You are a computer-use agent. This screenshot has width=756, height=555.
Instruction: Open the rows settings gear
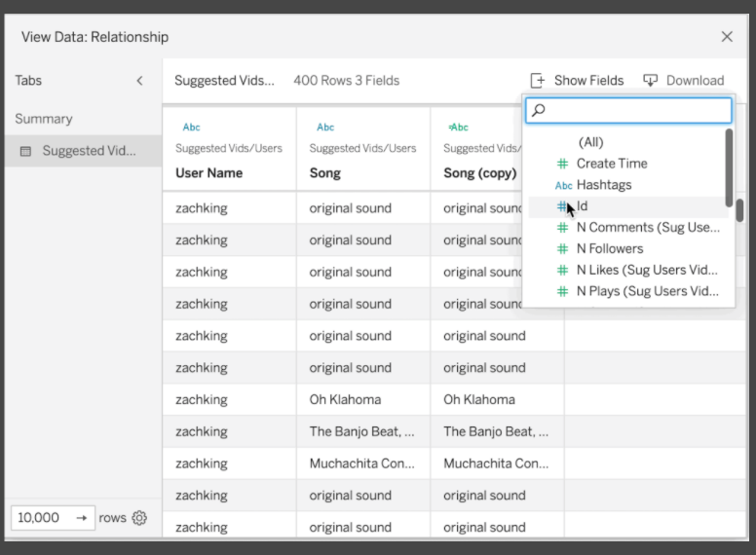click(x=139, y=518)
